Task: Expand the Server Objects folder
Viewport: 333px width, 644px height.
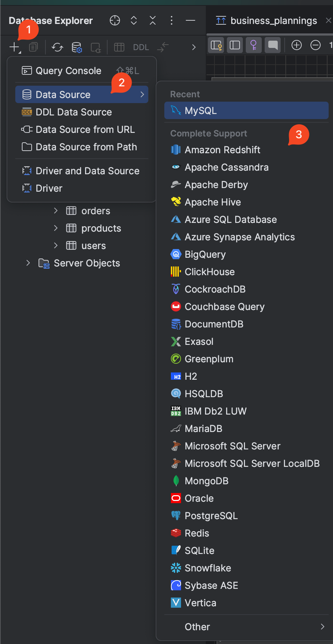Action: [x=28, y=263]
